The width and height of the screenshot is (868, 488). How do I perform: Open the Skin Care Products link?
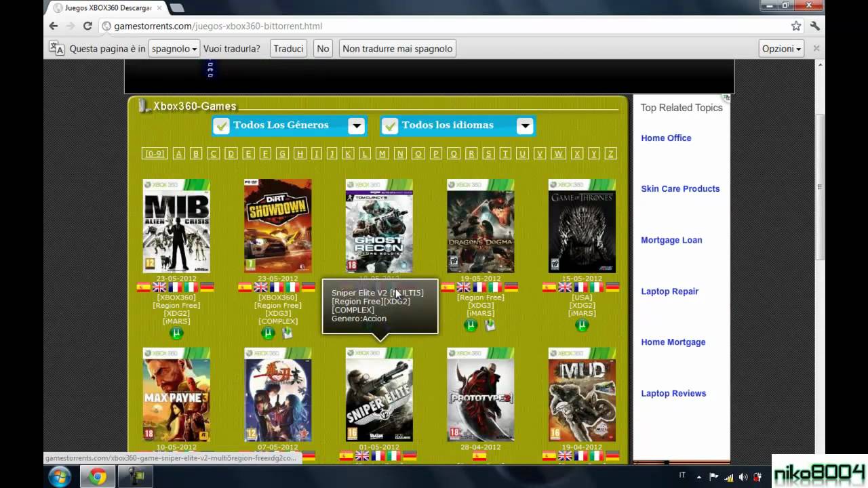tap(680, 189)
